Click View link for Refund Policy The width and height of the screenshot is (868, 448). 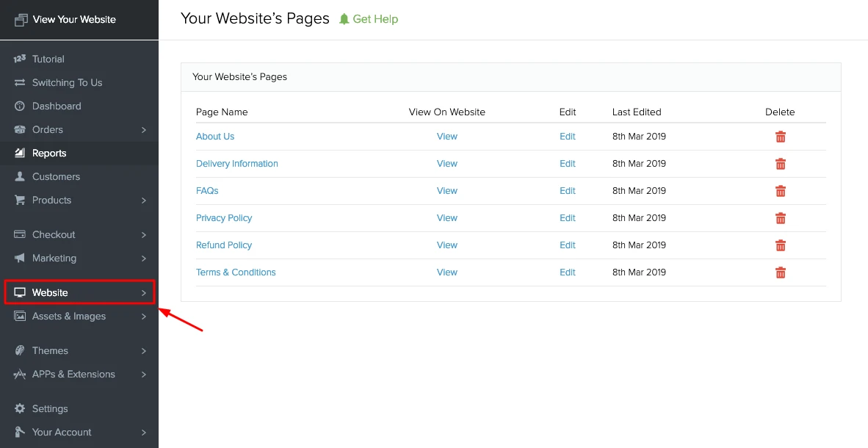[x=446, y=245]
